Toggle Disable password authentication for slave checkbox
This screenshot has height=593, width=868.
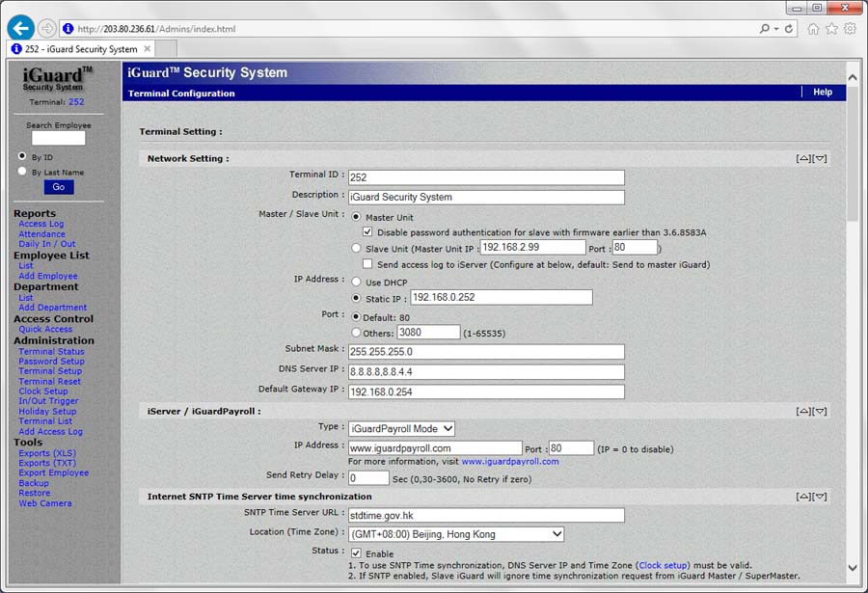click(367, 232)
